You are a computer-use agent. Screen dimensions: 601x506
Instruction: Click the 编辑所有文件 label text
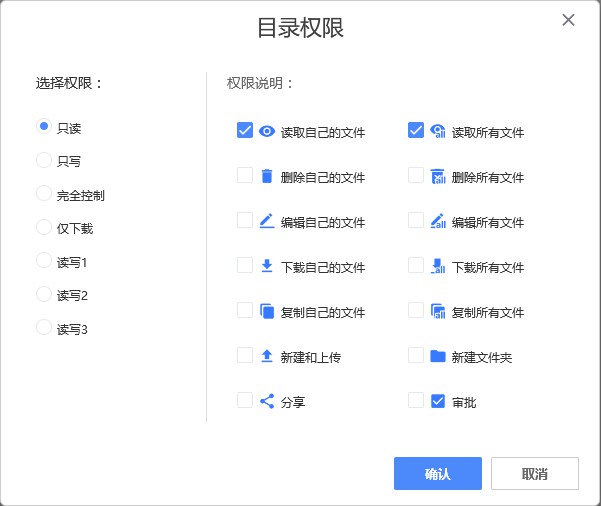click(x=488, y=222)
